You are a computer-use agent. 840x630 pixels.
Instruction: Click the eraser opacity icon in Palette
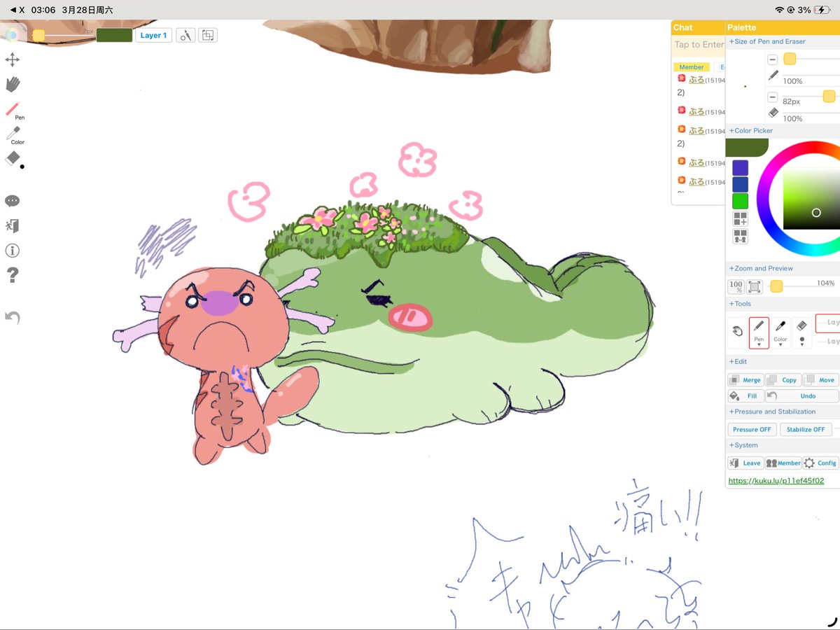coord(773,113)
